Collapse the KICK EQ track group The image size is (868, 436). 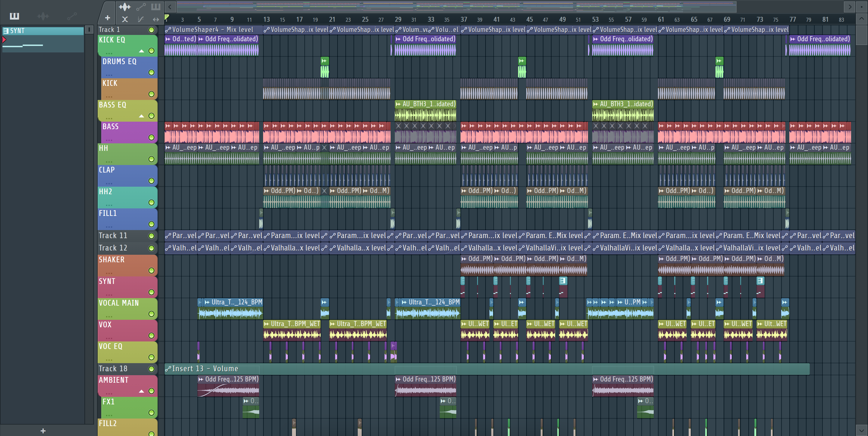[x=142, y=51]
